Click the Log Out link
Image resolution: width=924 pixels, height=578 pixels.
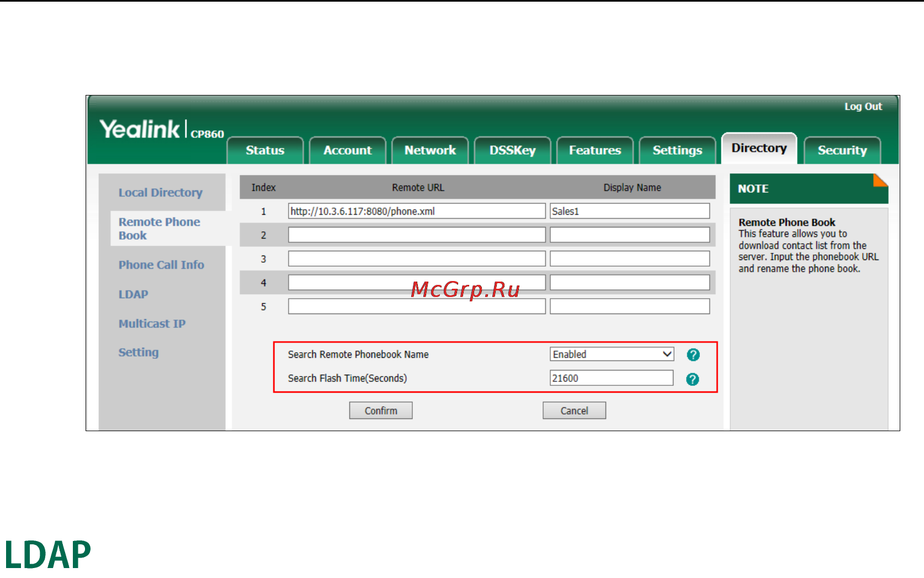863,107
